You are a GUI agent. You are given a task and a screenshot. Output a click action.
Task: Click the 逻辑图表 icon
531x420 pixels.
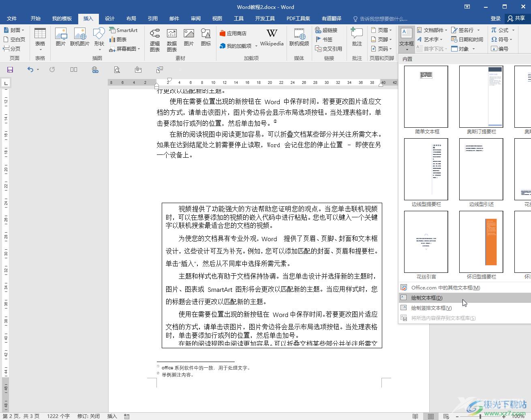(155, 39)
